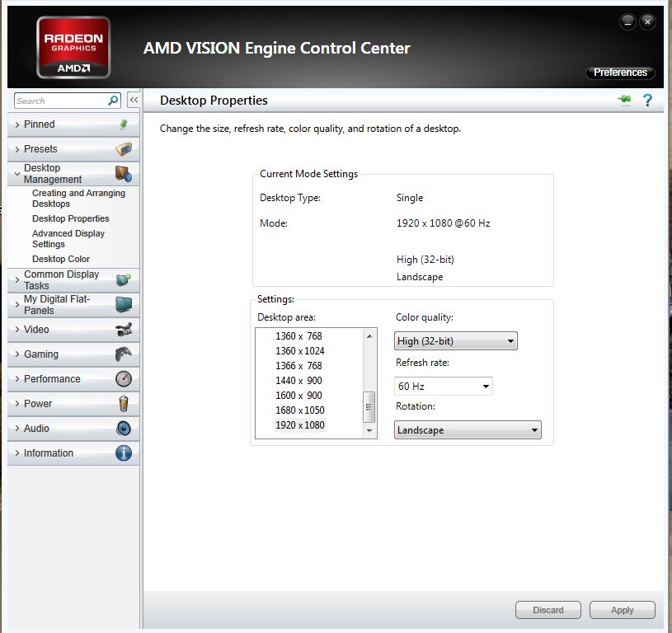Click the Common Display Tasks monitor icon

coord(124,279)
